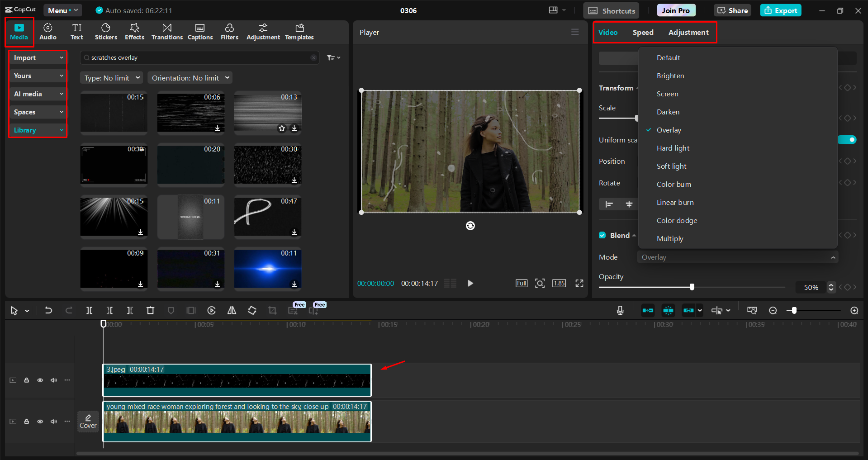The width and height of the screenshot is (868, 460).
Task: Switch to the Speed tab
Action: [x=643, y=32]
